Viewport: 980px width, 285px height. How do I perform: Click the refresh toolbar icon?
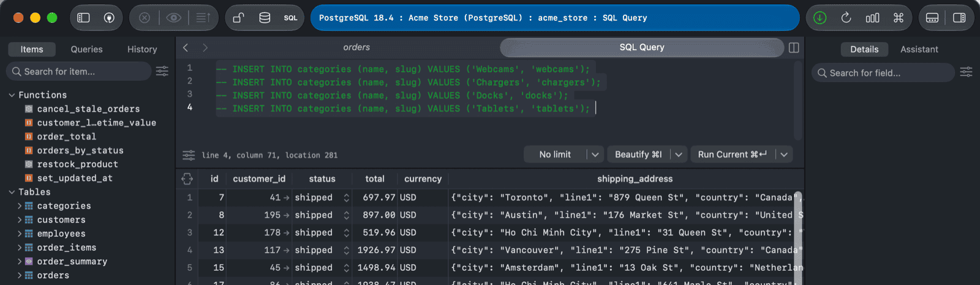pyautogui.click(x=846, y=18)
